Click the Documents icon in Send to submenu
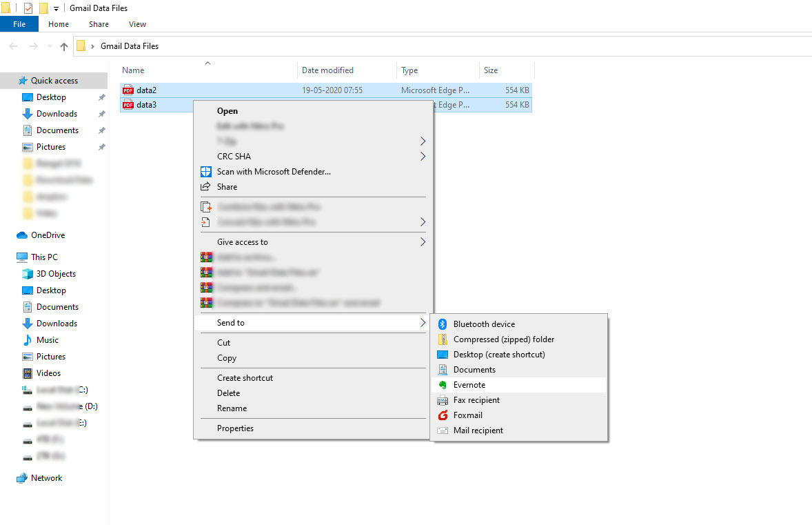 click(443, 370)
